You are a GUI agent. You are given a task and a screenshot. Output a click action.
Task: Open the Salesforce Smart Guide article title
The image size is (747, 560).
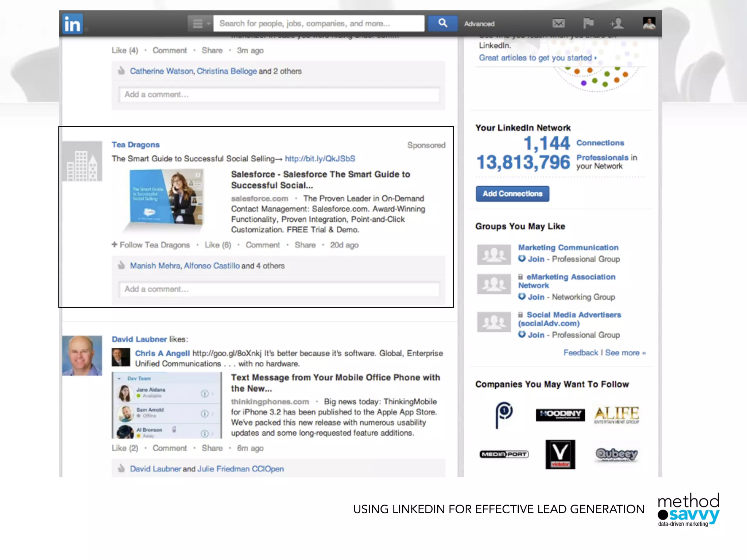coord(321,180)
